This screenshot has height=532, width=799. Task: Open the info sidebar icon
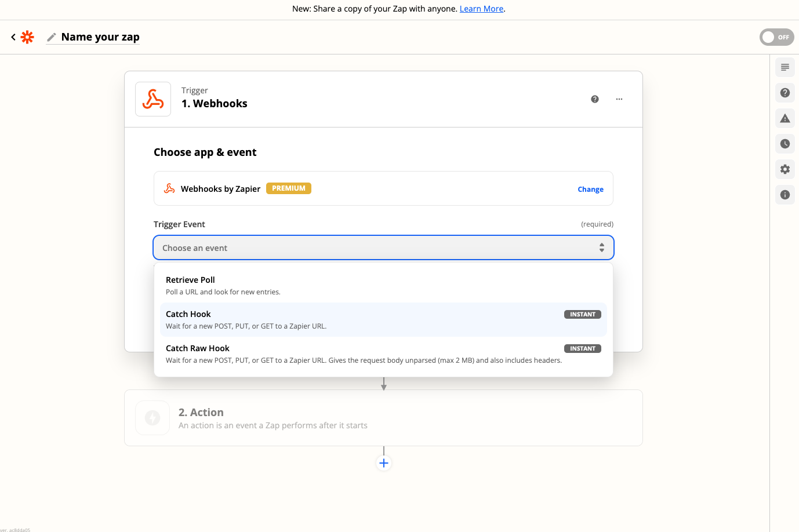[785, 195]
